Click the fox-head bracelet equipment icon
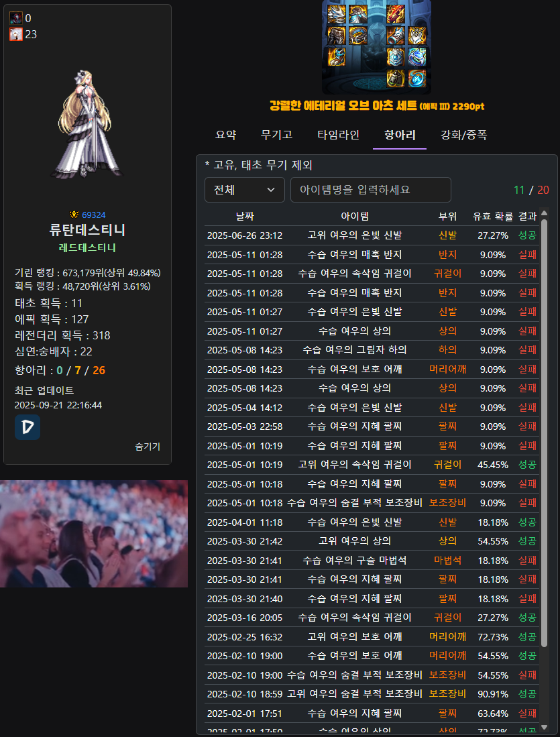Image resolution: width=560 pixels, height=737 pixels. 396,35
